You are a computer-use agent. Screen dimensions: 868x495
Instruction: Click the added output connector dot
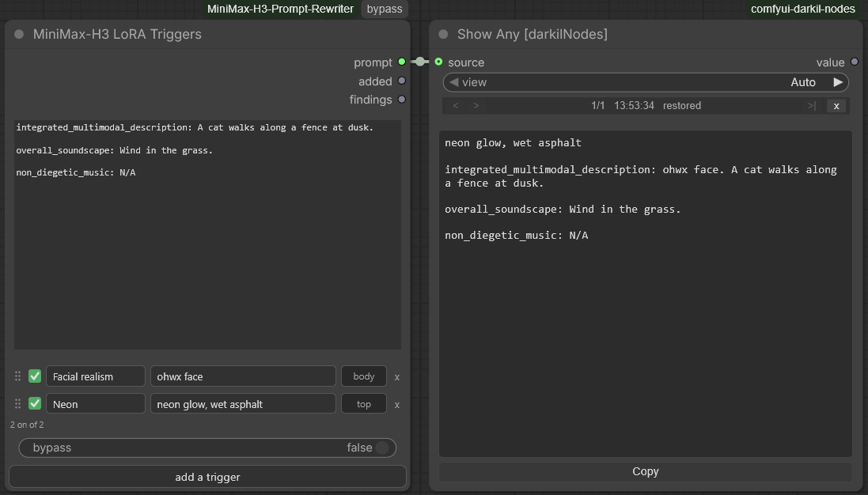pos(402,81)
